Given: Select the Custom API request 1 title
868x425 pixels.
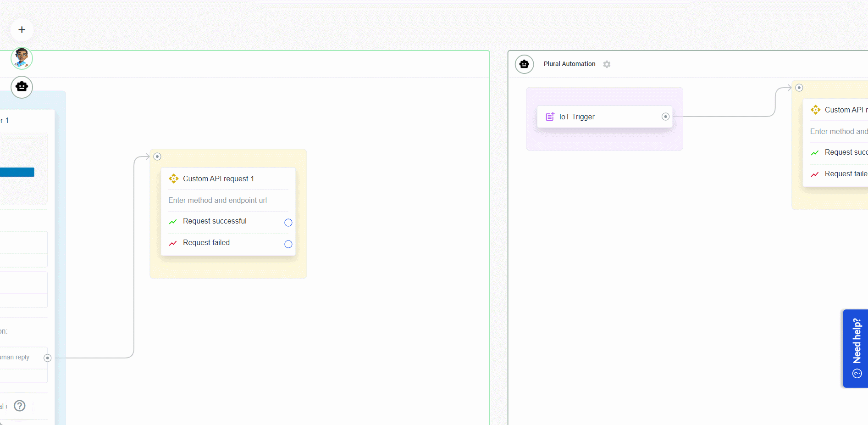Looking at the screenshot, I should pyautogui.click(x=218, y=179).
